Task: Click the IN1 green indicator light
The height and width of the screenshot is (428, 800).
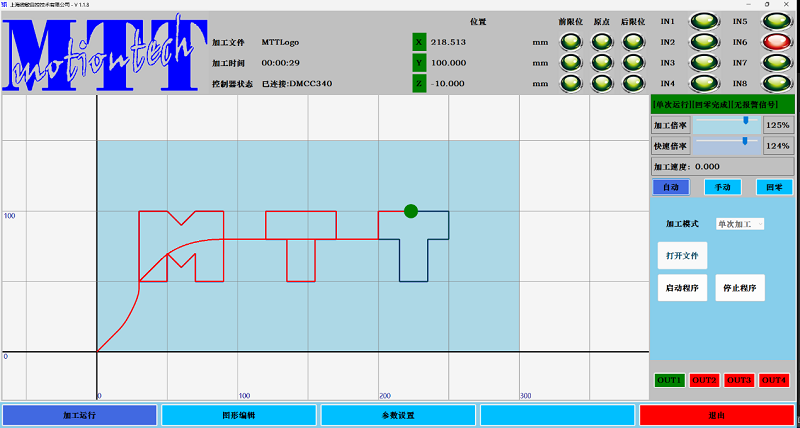Action: 704,21
